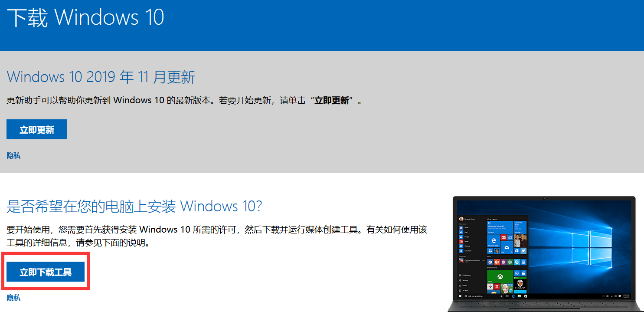
Task: Click the microphone icon in the search bar
Action: tap(501, 296)
